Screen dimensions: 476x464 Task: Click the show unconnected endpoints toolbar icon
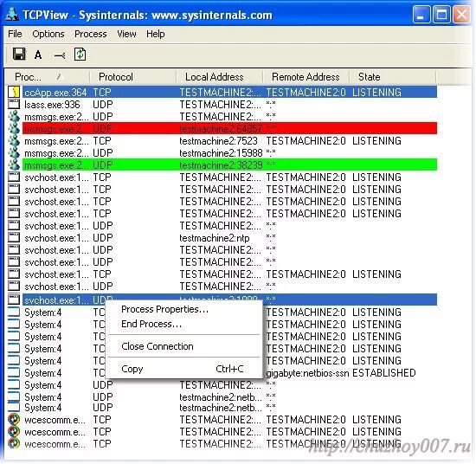pos(59,55)
